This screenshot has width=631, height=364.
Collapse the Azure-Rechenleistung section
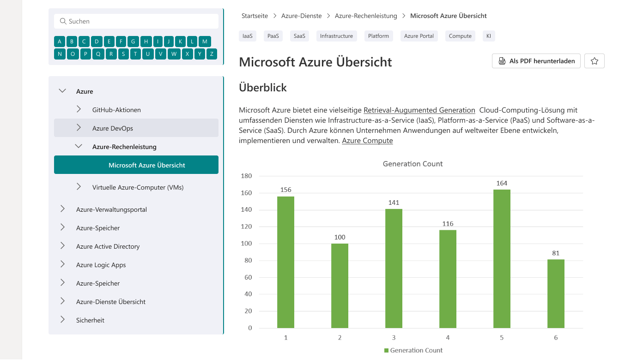tap(79, 146)
